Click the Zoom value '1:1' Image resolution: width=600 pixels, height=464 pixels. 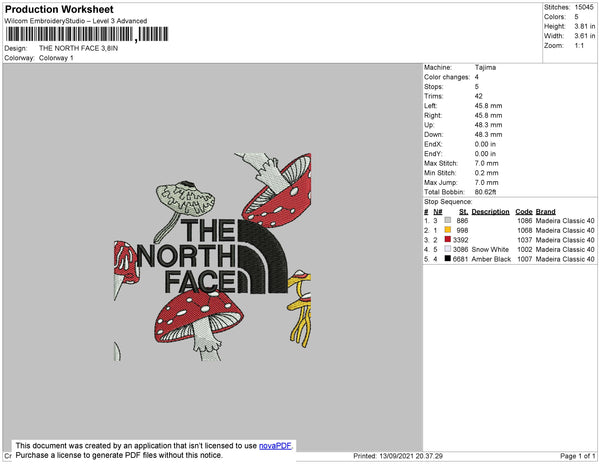(579, 46)
